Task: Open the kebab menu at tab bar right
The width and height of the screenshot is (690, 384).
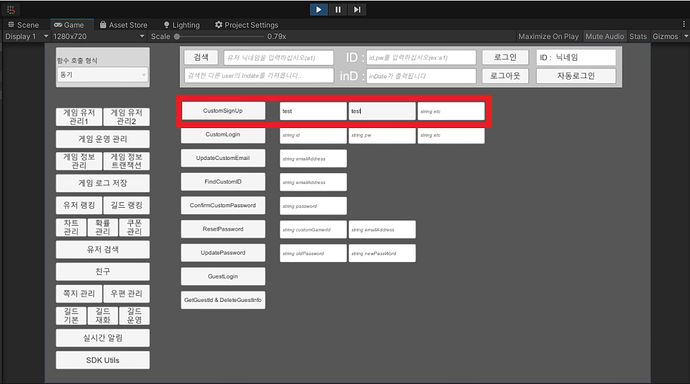Action: pos(684,24)
